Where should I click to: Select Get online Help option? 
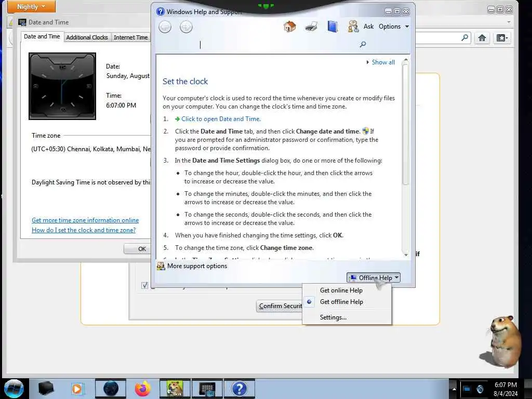click(x=341, y=290)
